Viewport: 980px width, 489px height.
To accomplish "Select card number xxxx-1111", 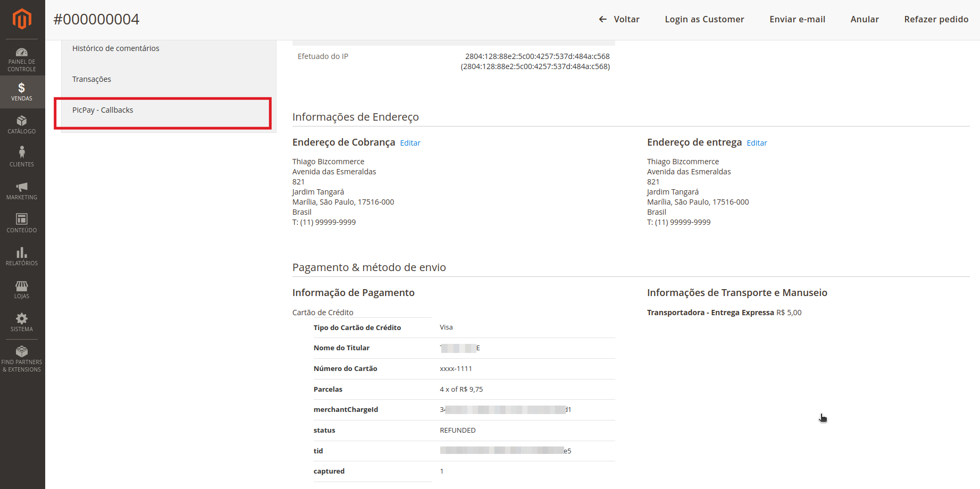I will click(456, 368).
